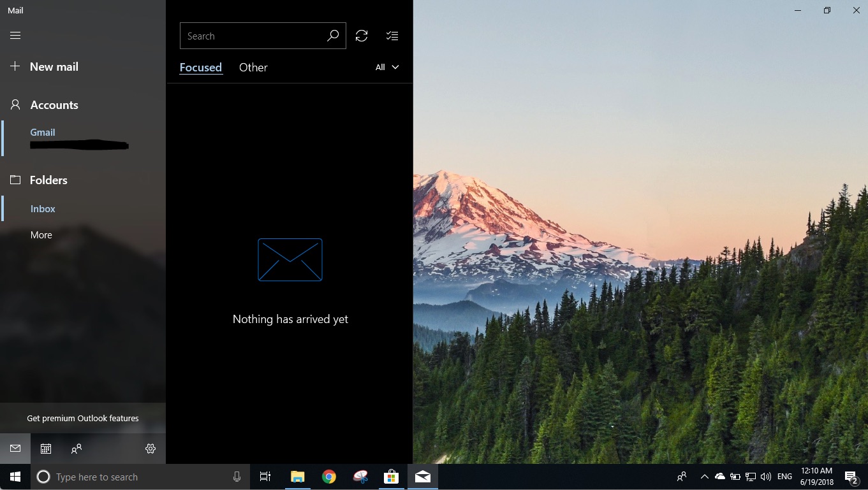The image size is (868, 490).
Task: Open clock showing 12:10 AM
Action: pyautogui.click(x=818, y=477)
